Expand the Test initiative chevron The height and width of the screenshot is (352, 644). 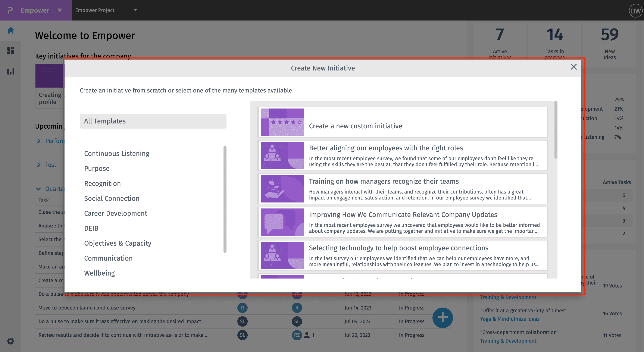coord(39,165)
